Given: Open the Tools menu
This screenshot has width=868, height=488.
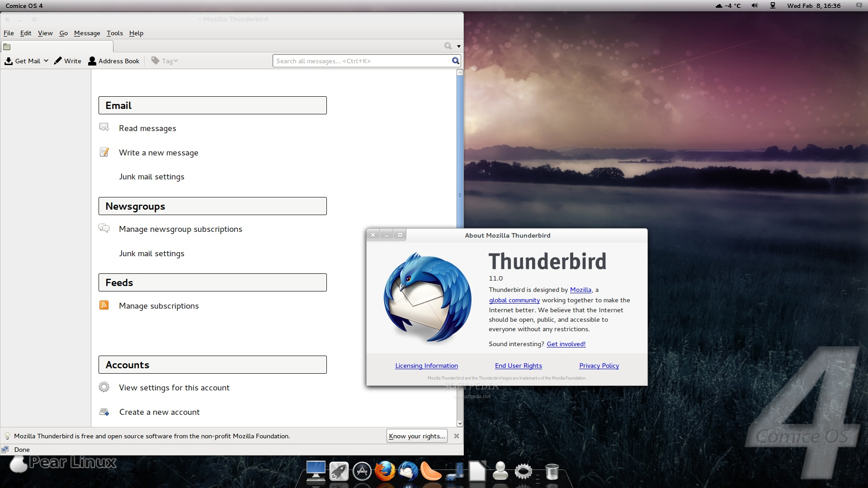Looking at the screenshot, I should [x=114, y=33].
